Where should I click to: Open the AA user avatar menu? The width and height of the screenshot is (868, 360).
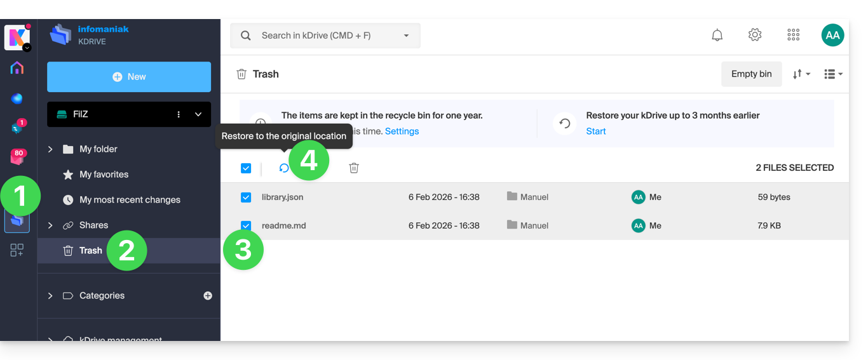point(832,36)
